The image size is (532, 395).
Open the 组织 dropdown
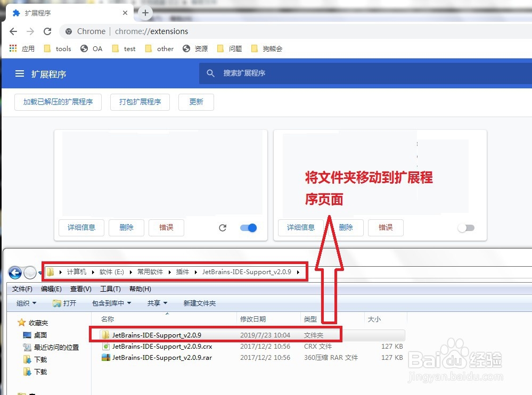tap(26, 303)
